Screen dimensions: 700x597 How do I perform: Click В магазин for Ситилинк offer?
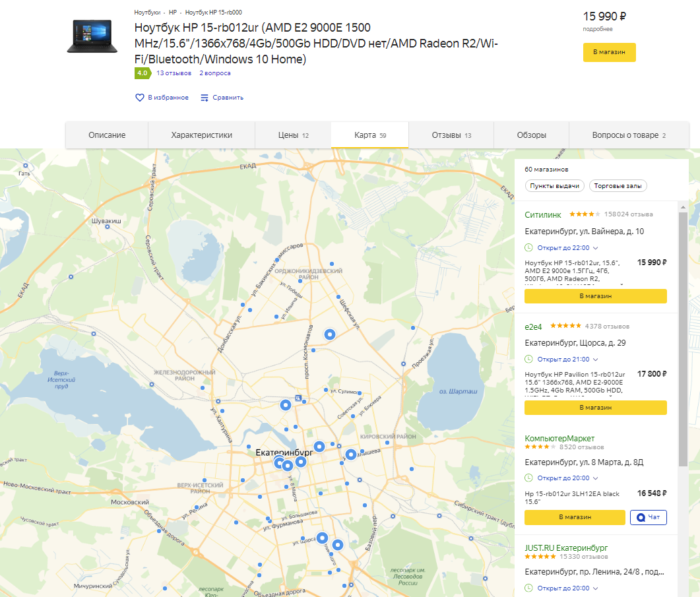pyautogui.click(x=596, y=296)
